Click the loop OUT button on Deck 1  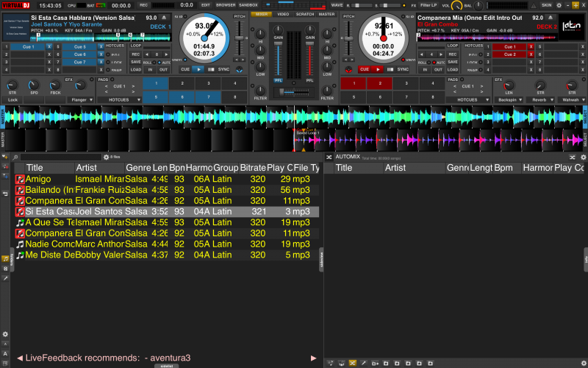[x=163, y=70]
